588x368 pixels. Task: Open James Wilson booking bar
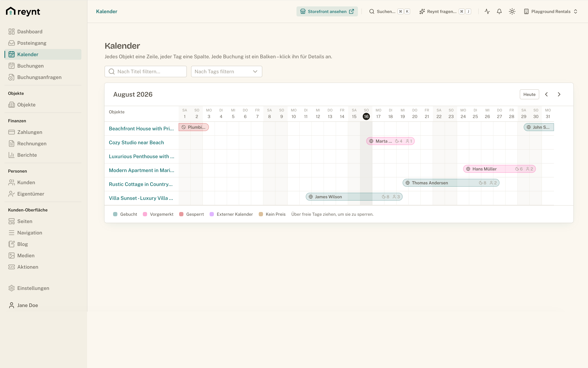click(354, 197)
